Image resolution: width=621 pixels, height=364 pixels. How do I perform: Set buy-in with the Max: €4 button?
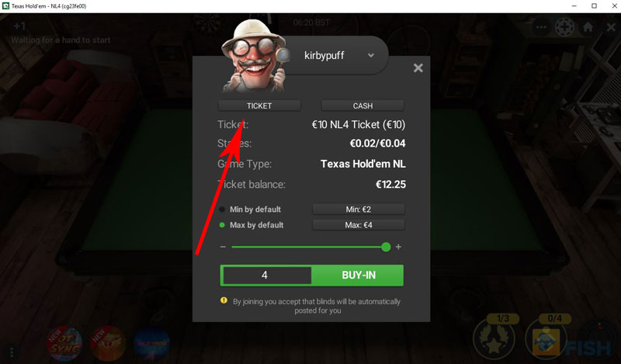359,225
